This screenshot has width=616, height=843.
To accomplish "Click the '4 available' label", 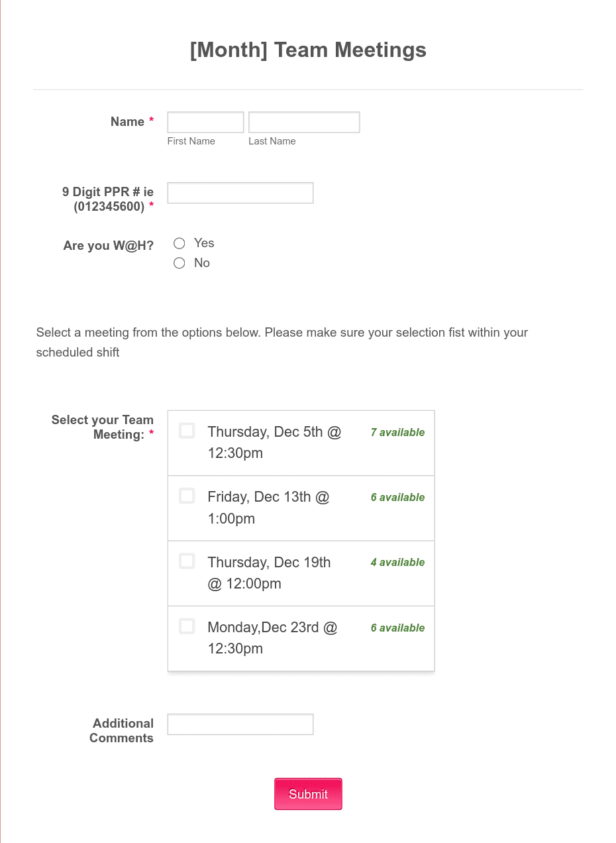I will (397, 562).
